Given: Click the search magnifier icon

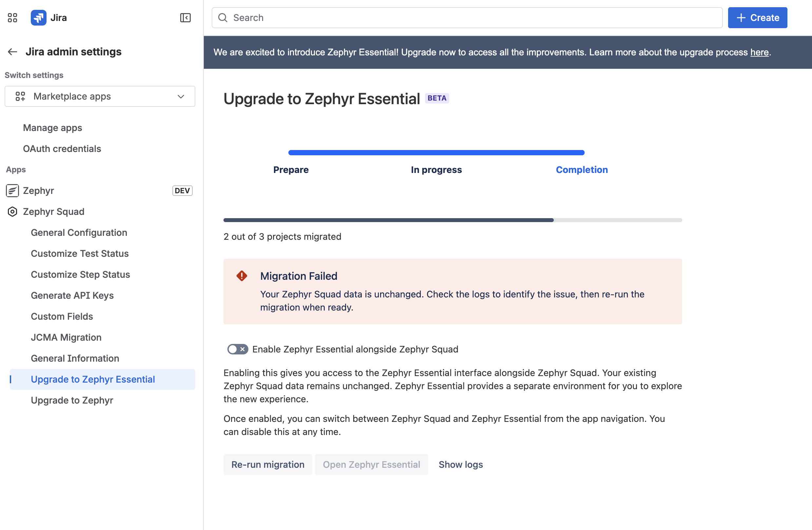Looking at the screenshot, I should (x=223, y=18).
